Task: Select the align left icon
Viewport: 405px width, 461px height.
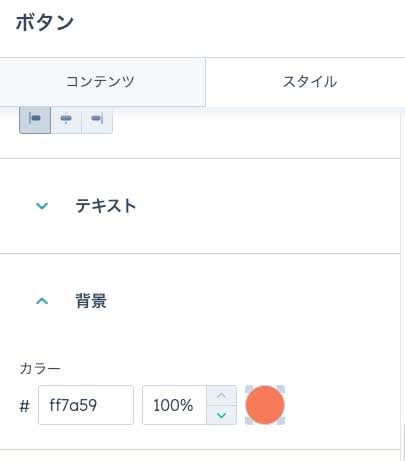Action: tap(35, 119)
